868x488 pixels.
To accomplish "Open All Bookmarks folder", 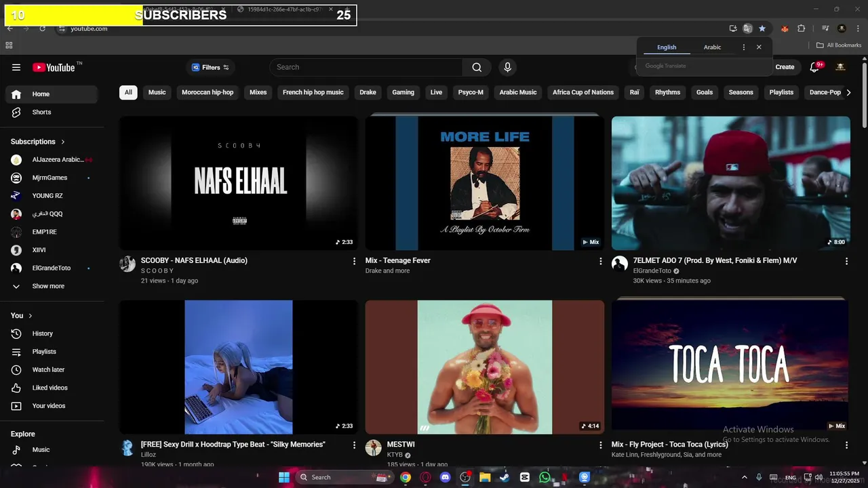I will point(839,45).
